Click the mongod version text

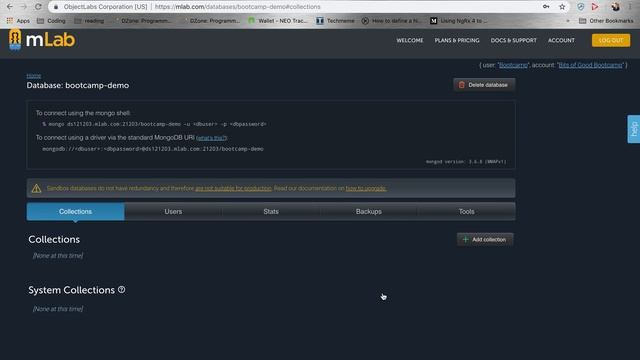(466, 162)
